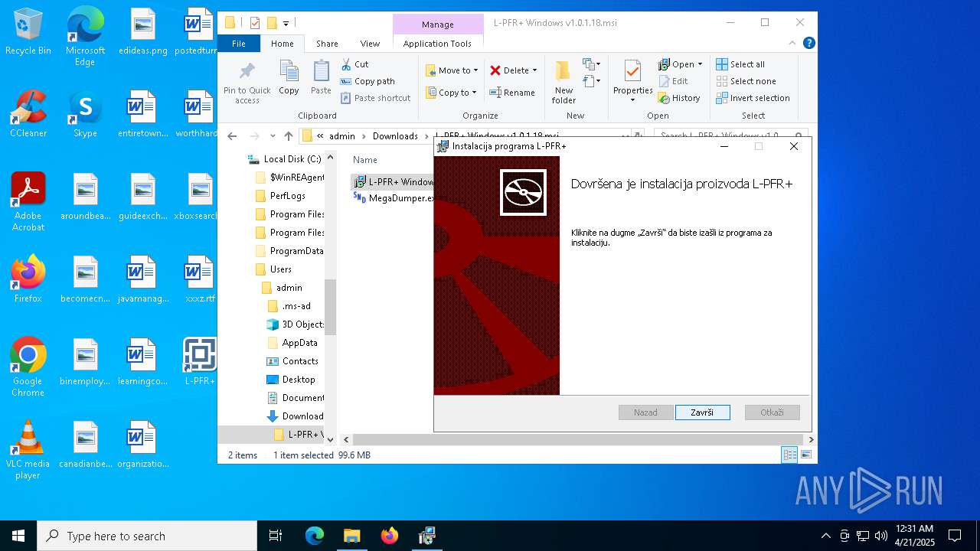Click the admin breadcrumb segment

[x=342, y=136]
